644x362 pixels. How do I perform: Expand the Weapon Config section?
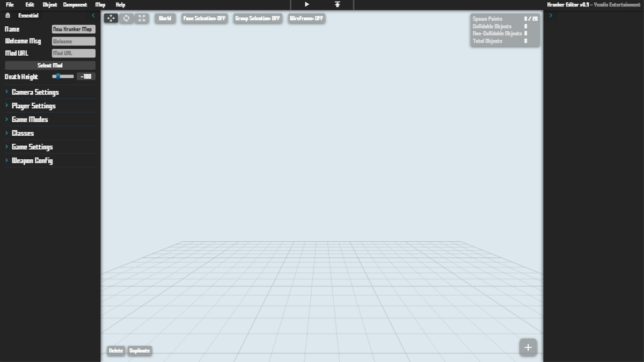coord(33,160)
